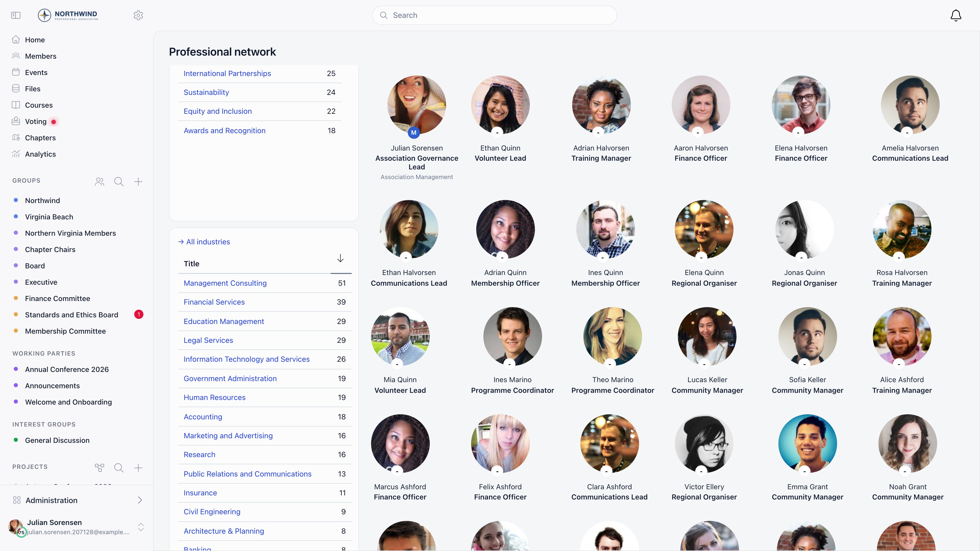Click the All industries link

204,242
